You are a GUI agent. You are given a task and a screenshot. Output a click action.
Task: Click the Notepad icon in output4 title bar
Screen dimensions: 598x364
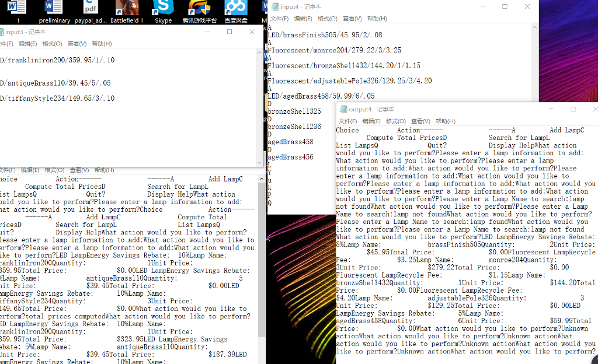pyautogui.click(x=343, y=109)
